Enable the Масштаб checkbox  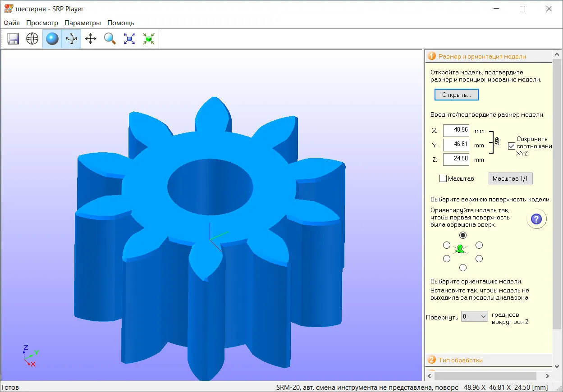[x=443, y=178]
